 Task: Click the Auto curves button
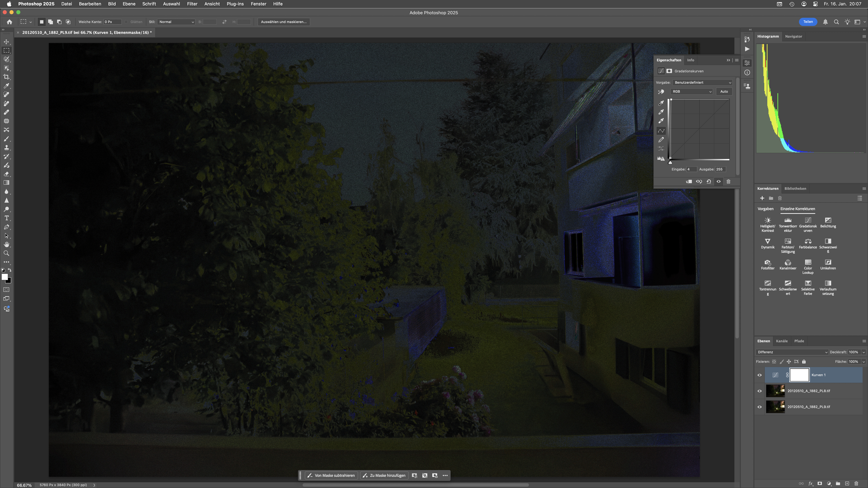724,92
